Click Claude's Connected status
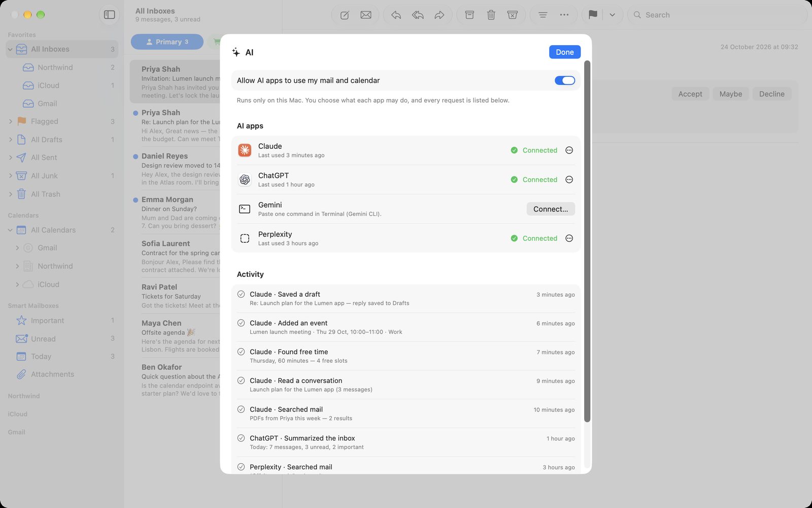The image size is (812, 508). tap(534, 150)
